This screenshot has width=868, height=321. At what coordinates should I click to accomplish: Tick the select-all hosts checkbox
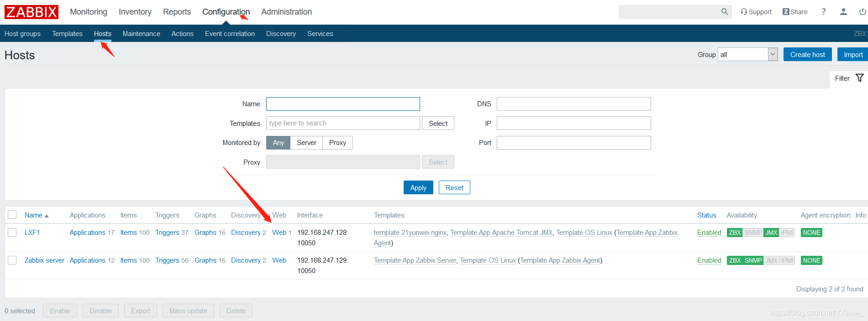click(x=12, y=215)
